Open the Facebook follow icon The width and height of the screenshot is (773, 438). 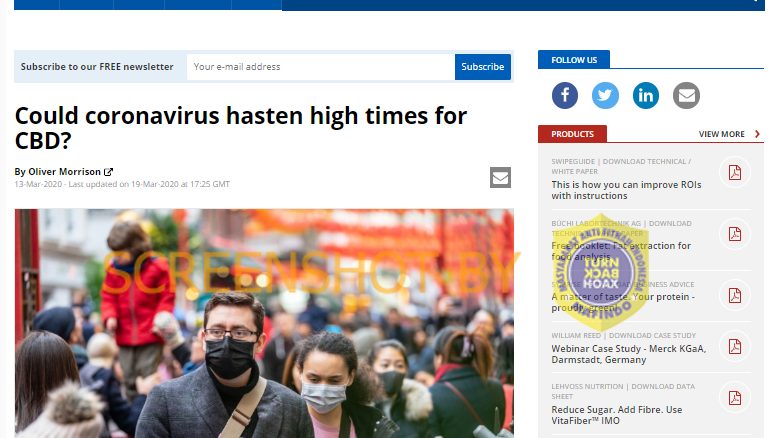(x=565, y=95)
